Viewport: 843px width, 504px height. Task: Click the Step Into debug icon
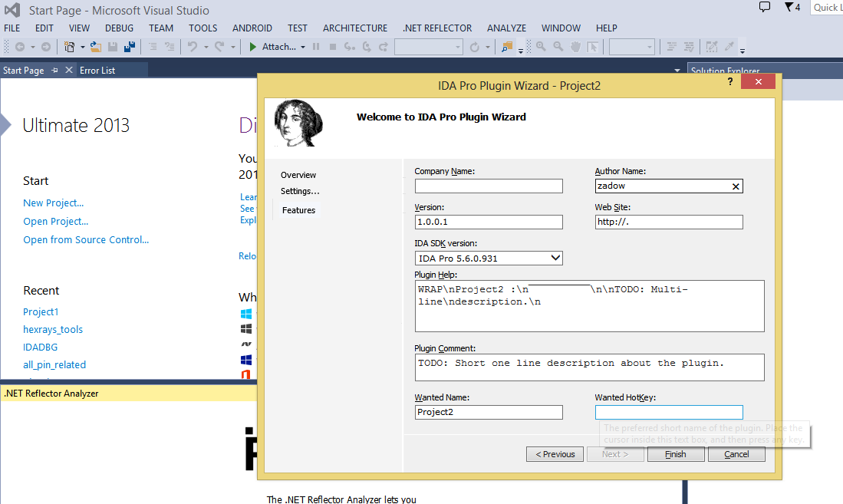pos(350,47)
